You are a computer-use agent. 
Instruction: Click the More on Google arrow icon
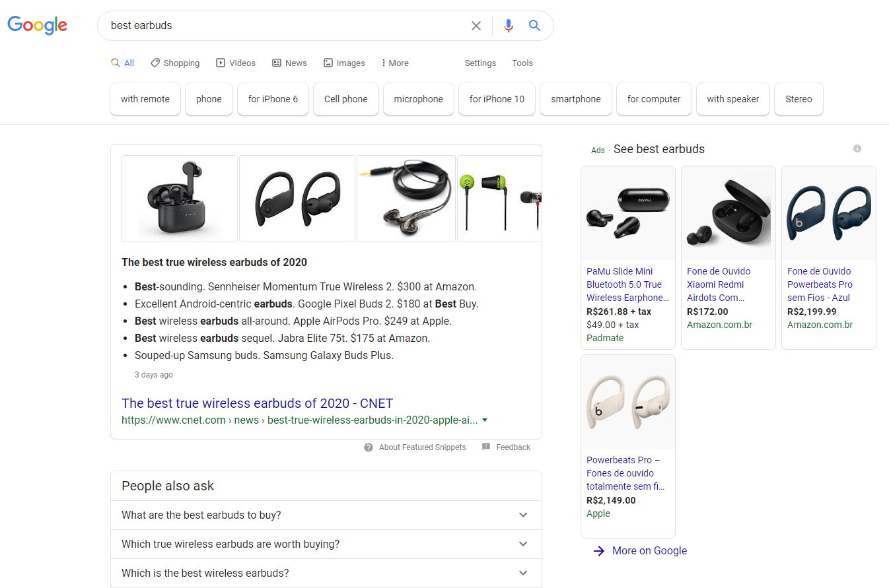coord(599,551)
